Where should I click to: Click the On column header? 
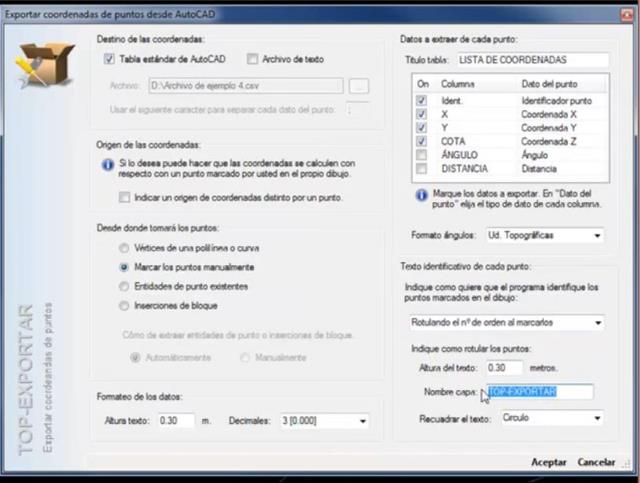point(423,84)
